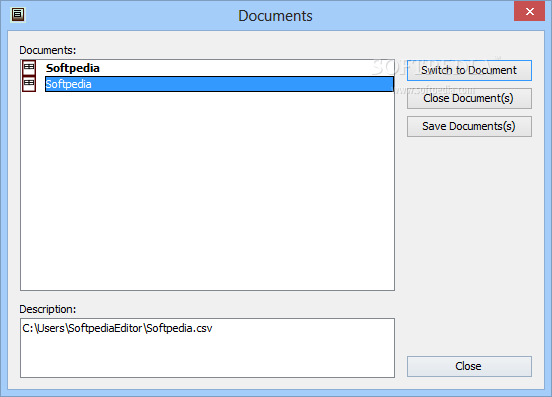552x397 pixels.
Task: Select the bold Softpedia document in list
Action: pos(73,68)
